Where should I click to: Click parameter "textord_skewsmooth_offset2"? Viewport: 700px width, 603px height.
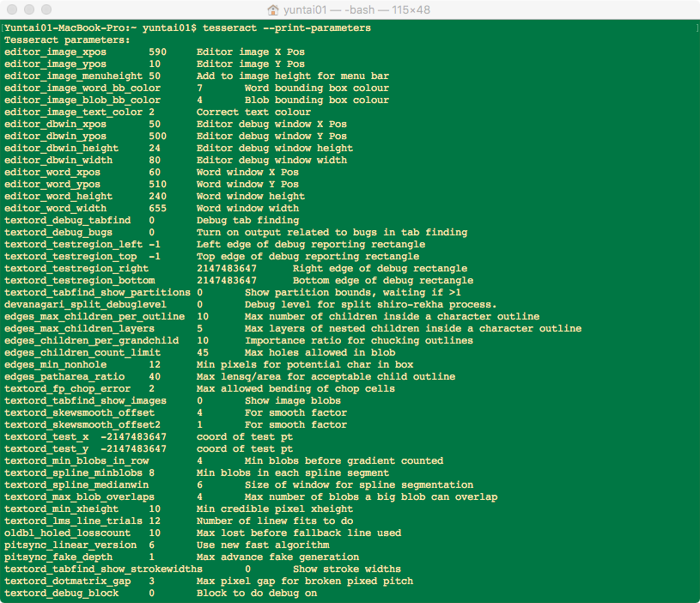point(82,426)
